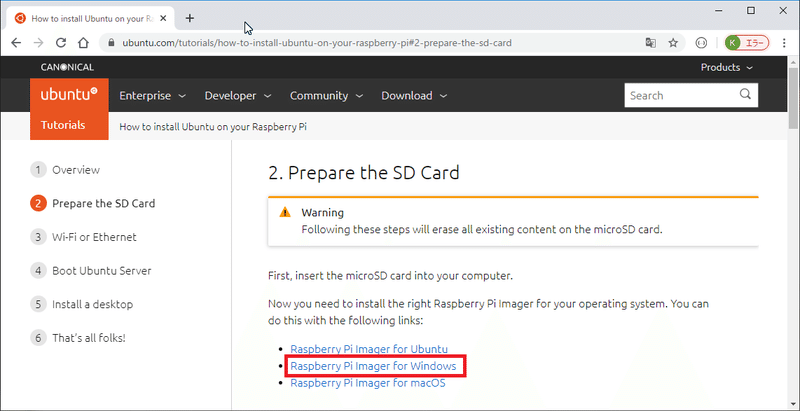The width and height of the screenshot is (800, 411).
Task: Open Raspberry Pi Imager for Windows link
Action: click(x=373, y=366)
